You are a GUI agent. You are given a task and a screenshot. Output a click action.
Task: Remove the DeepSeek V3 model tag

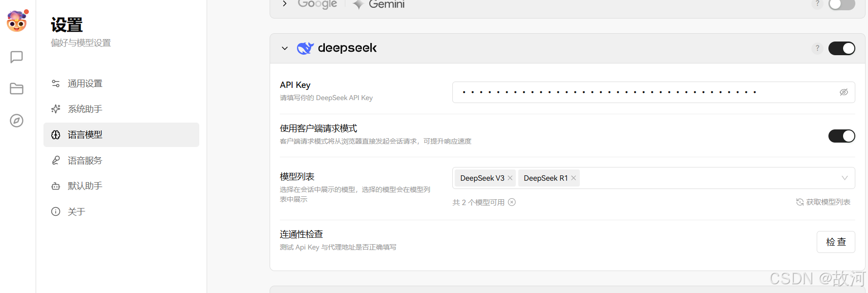[510, 178]
